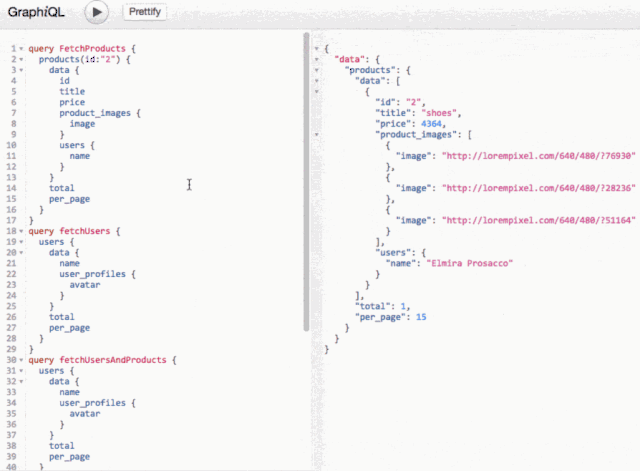
Task: Place the cursor on products(id:"2") text
Action: pos(79,59)
